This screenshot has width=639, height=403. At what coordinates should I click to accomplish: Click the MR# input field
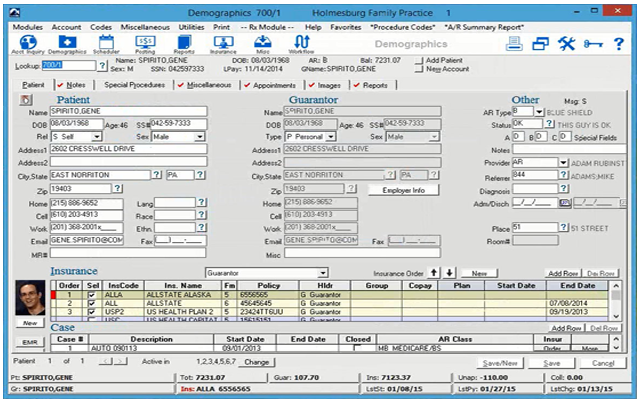pyautogui.click(x=128, y=254)
